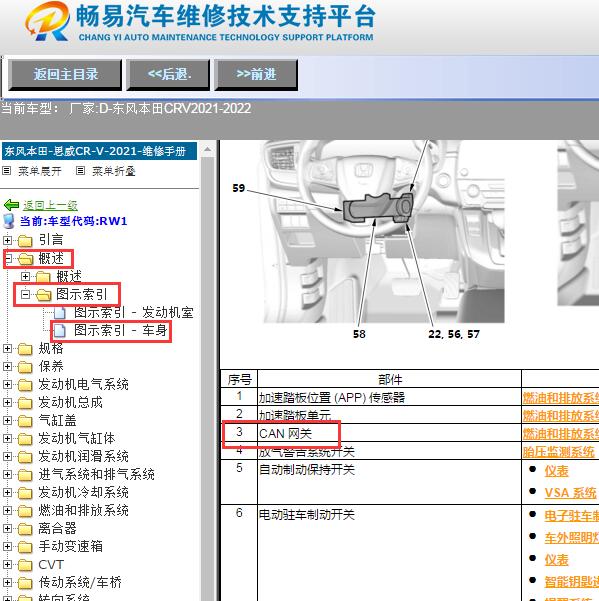This screenshot has width=599, height=601.
Task: Click the CAN 网关 table cell
Action: click(x=389, y=433)
